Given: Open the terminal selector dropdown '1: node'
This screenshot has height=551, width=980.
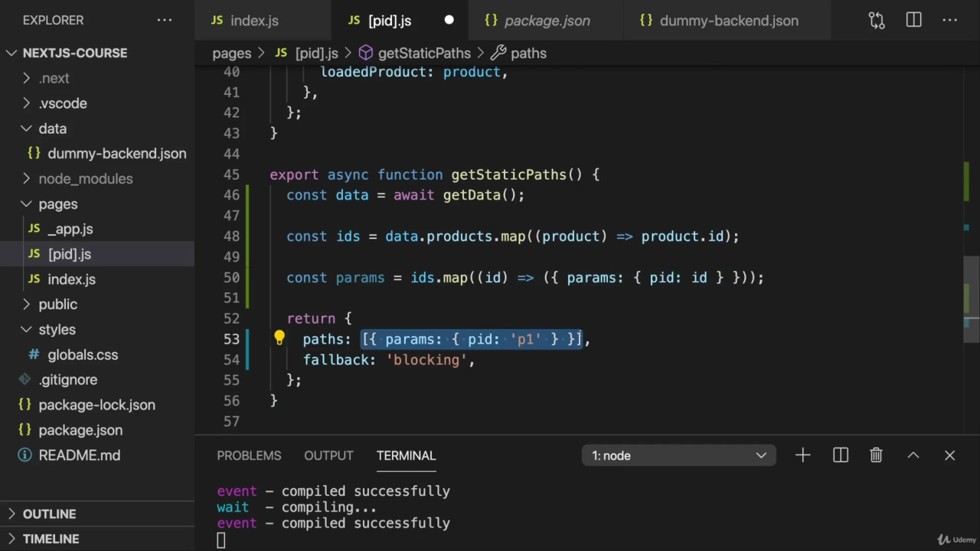Looking at the screenshot, I should 678,455.
